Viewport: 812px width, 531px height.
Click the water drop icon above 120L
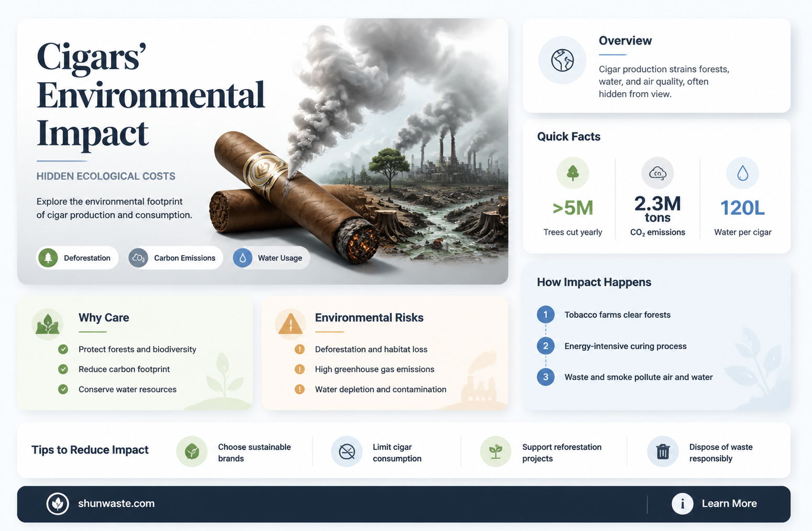742,173
